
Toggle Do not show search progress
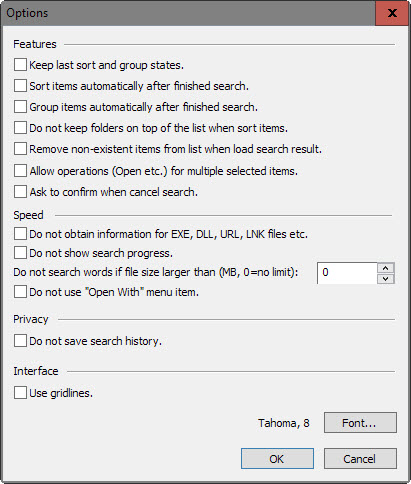pos(20,253)
